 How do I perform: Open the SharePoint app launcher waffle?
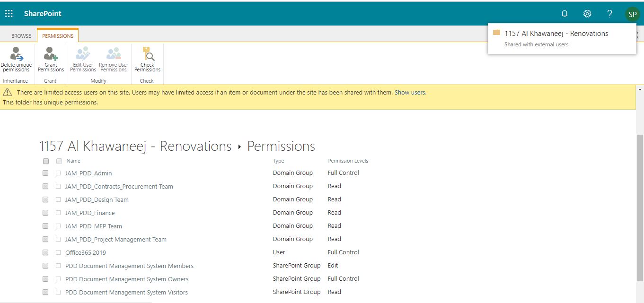click(9, 14)
